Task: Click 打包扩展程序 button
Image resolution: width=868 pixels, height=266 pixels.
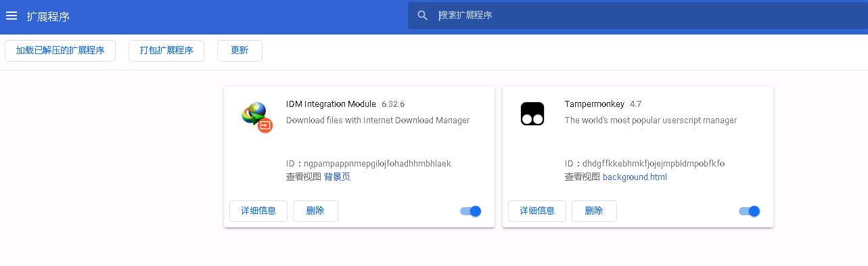Action: tap(166, 51)
